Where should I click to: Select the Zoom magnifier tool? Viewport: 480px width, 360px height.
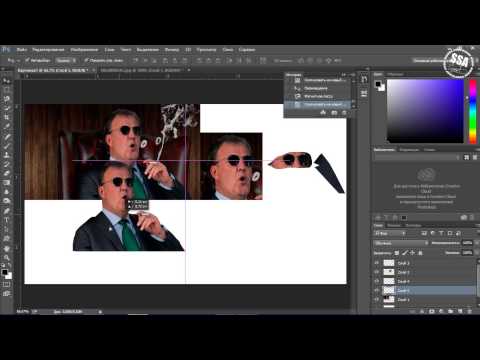click(6, 257)
